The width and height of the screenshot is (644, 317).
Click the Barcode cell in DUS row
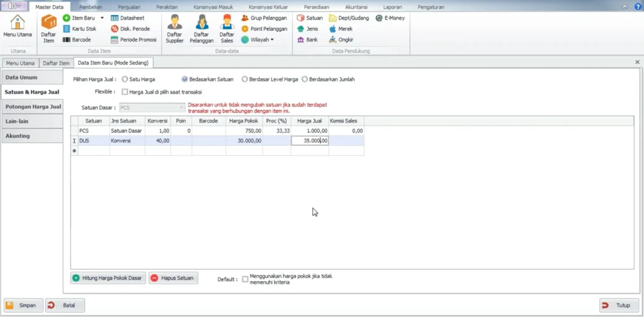(x=208, y=141)
